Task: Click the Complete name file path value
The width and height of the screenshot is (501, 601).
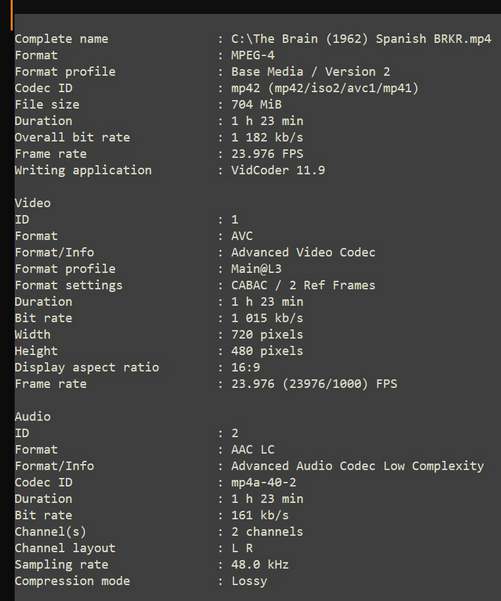Action: (x=361, y=39)
